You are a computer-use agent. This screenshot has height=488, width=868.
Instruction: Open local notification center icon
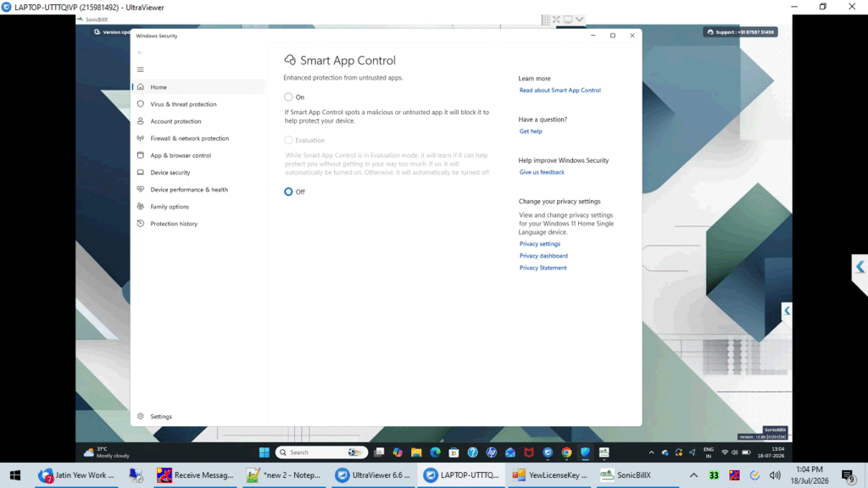point(848,475)
